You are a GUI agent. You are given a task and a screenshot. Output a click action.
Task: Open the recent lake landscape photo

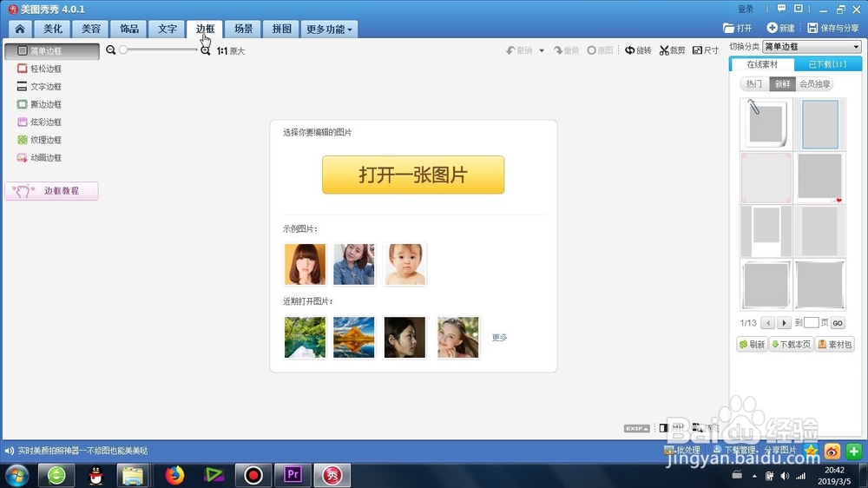(305, 337)
